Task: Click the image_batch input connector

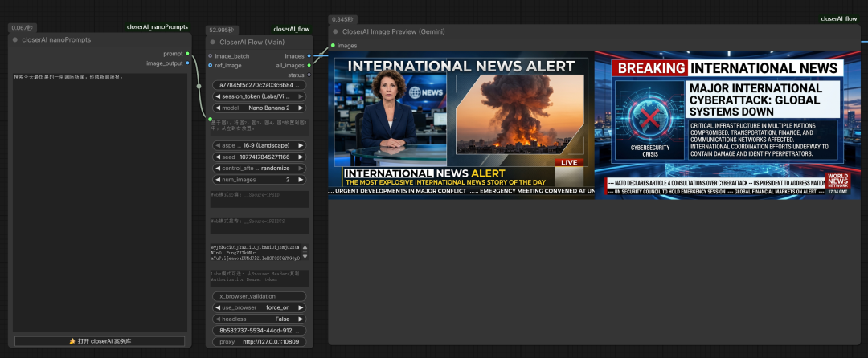Action: click(x=210, y=56)
